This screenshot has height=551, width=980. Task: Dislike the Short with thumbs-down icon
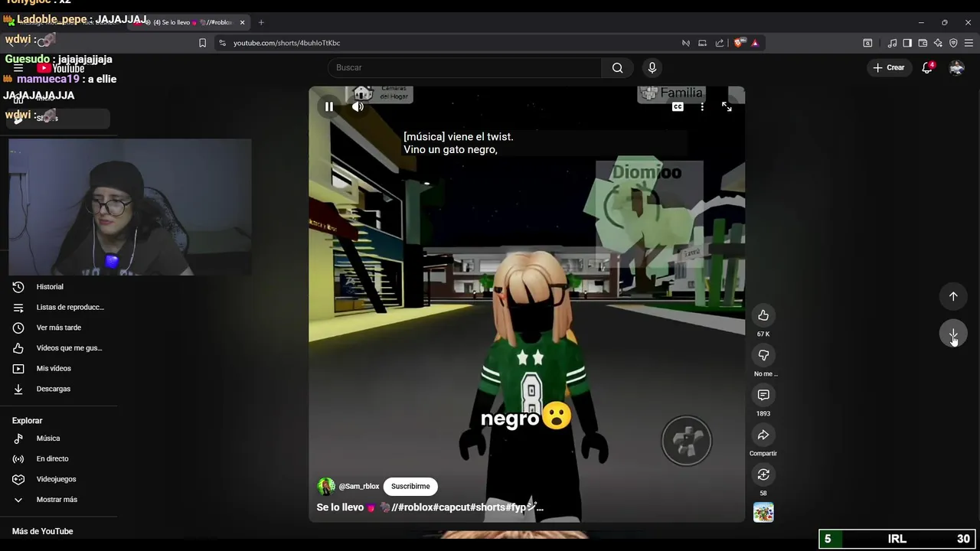763,355
